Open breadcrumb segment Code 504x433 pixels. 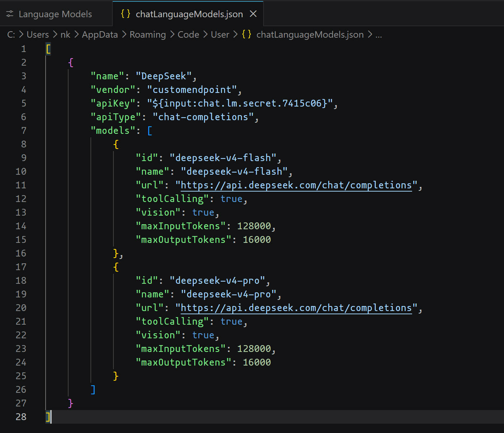188,34
